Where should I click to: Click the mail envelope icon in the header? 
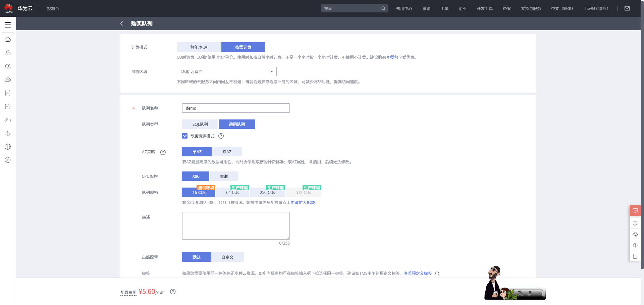(627, 8)
